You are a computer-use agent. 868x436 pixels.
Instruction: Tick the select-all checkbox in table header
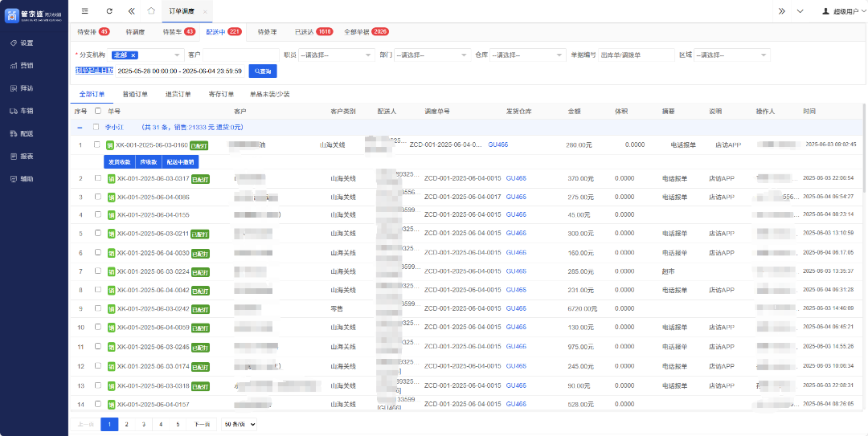point(98,111)
